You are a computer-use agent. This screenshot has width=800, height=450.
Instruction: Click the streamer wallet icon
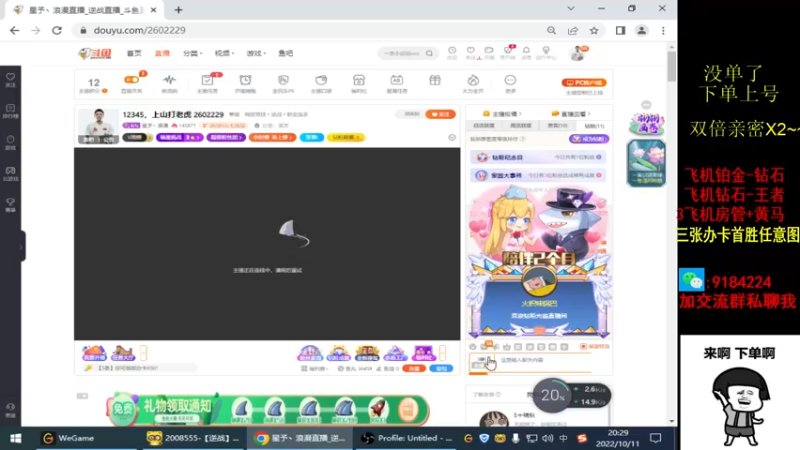[x=321, y=80]
